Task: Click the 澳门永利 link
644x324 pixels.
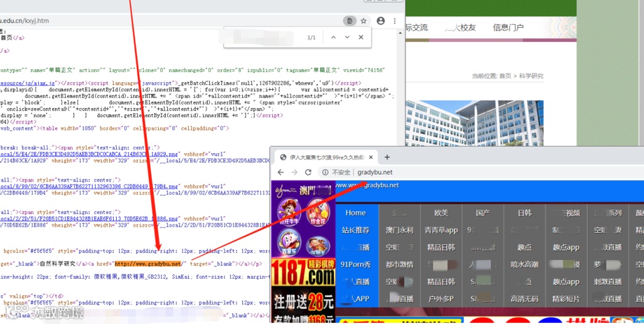Action: [399, 230]
